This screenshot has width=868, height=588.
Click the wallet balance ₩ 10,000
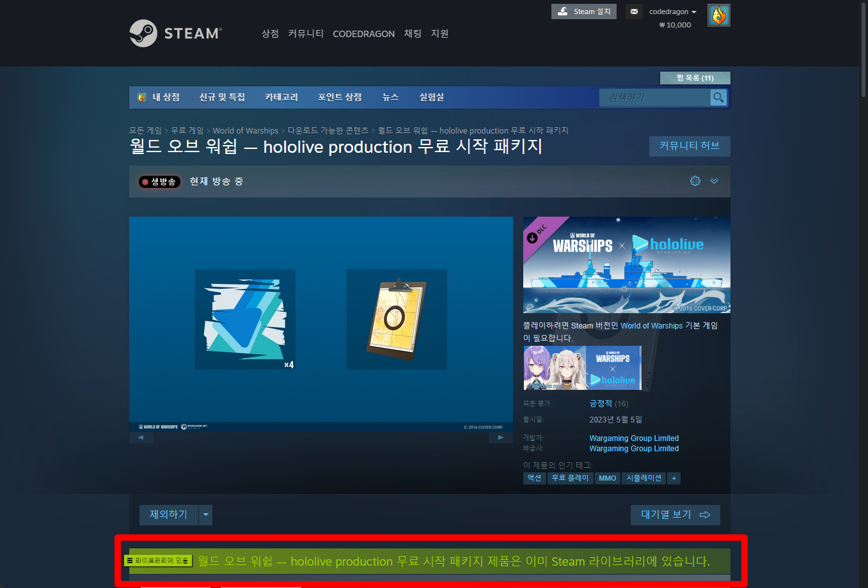(x=675, y=25)
